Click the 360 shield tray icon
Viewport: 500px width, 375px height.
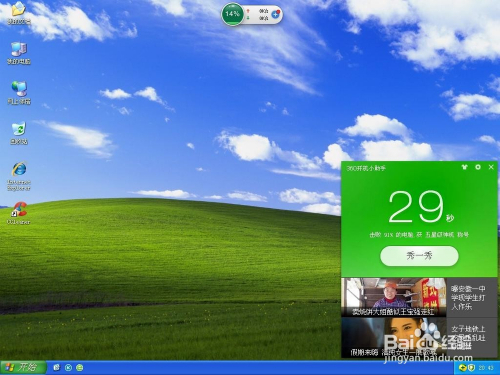pos(471,368)
